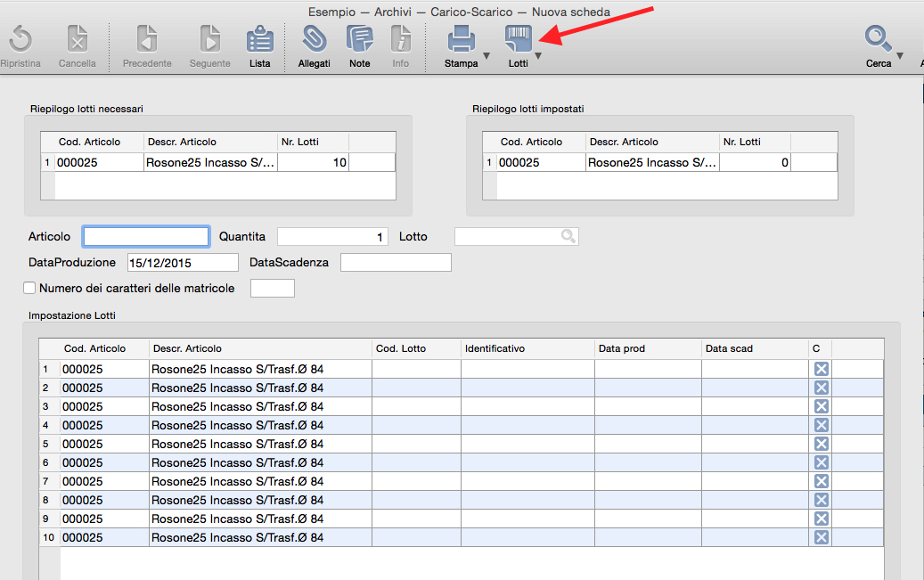The image size is (924, 580).
Task: Expand the Stampa dropdown arrow
Action: (x=487, y=57)
